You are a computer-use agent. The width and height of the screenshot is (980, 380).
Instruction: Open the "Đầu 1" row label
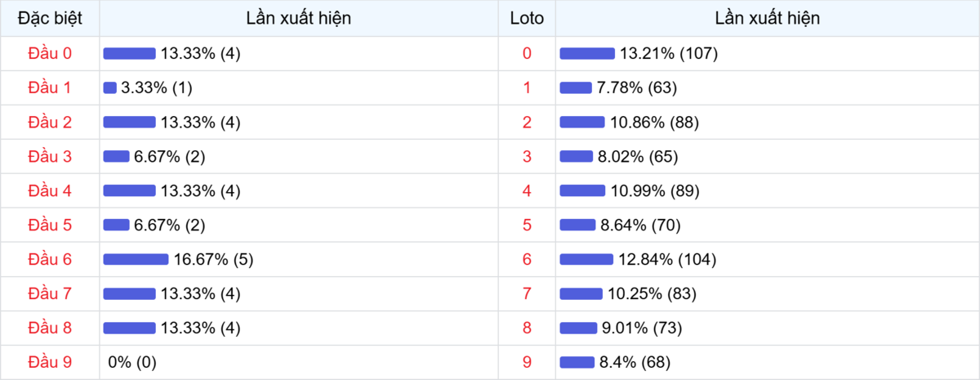pos(50,87)
